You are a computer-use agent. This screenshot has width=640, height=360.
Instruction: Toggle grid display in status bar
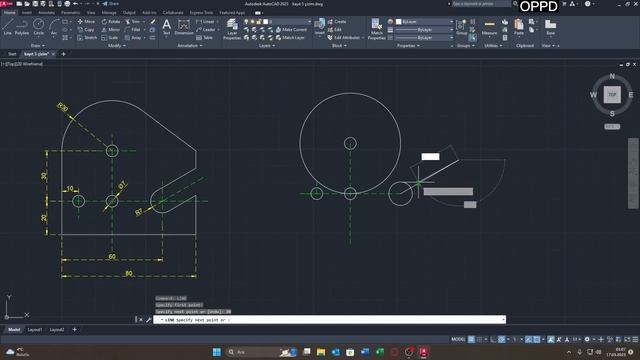pyautogui.click(x=471, y=340)
